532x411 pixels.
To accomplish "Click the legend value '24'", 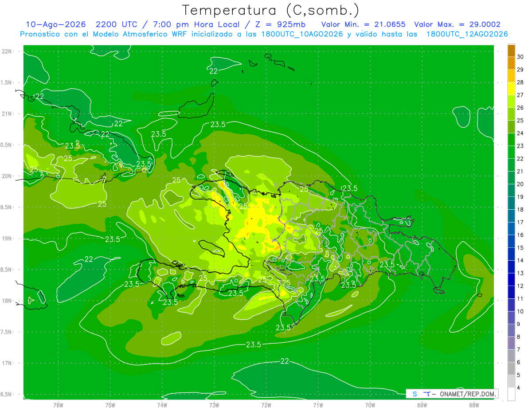I will [x=520, y=133].
